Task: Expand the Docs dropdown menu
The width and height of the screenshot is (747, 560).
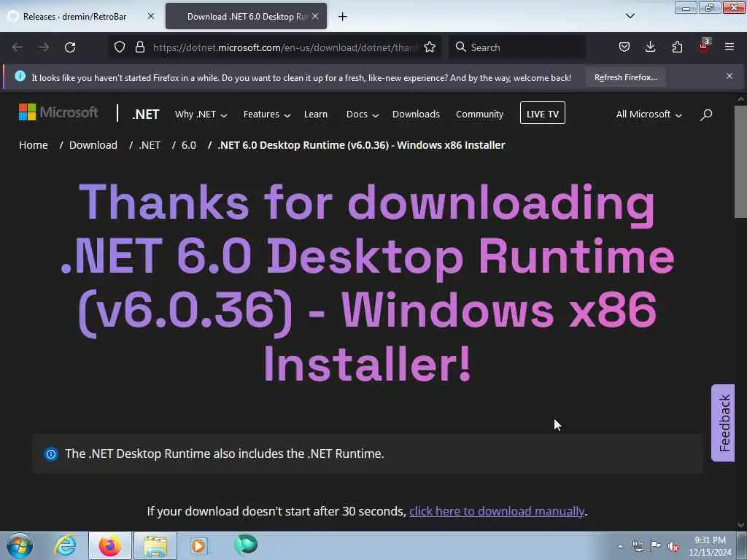Action: point(362,114)
